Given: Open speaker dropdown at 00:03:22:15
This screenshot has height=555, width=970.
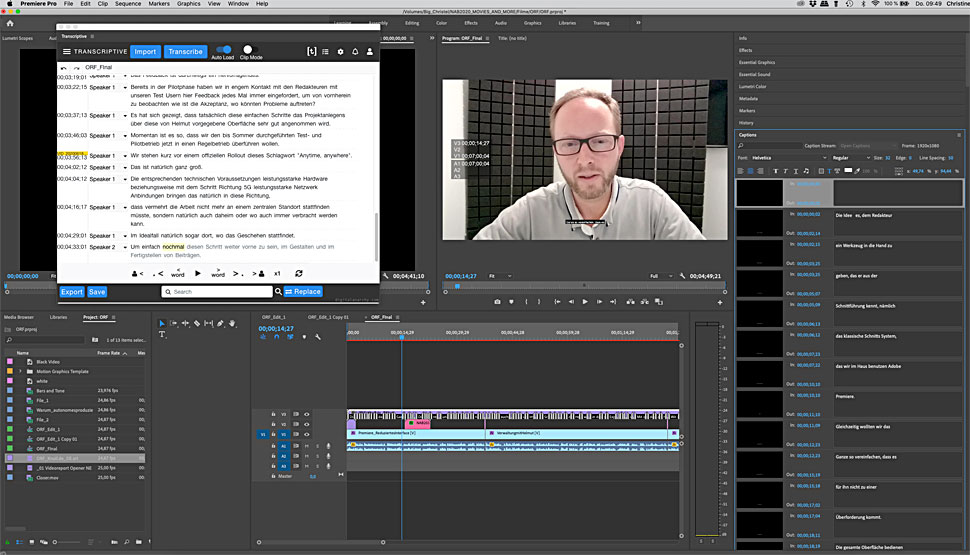Looking at the screenshot, I should click(125, 87).
